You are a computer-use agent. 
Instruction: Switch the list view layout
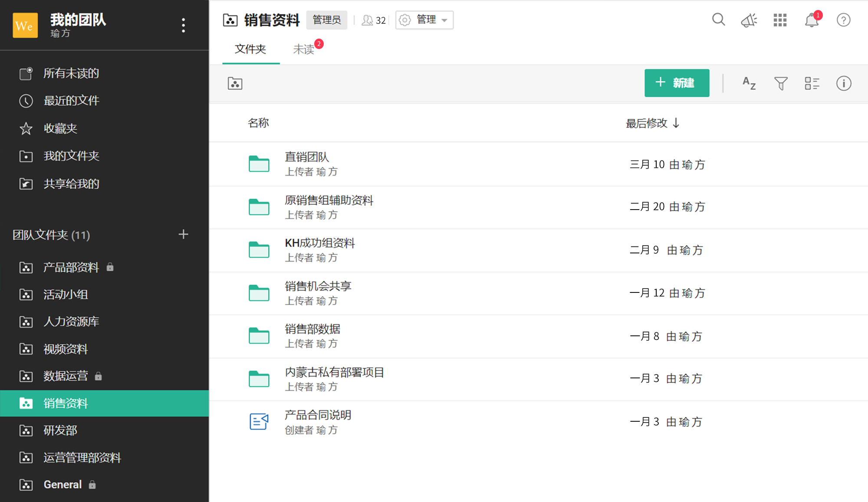tap(812, 83)
